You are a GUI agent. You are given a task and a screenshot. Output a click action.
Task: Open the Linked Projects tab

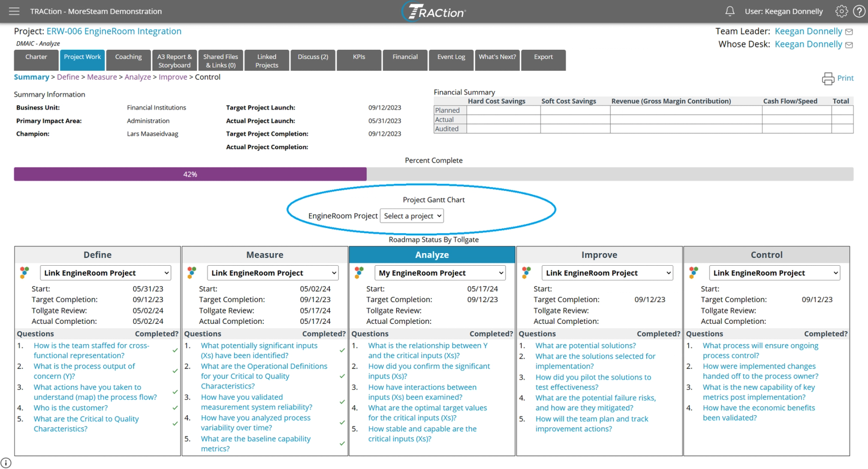pyautogui.click(x=267, y=61)
